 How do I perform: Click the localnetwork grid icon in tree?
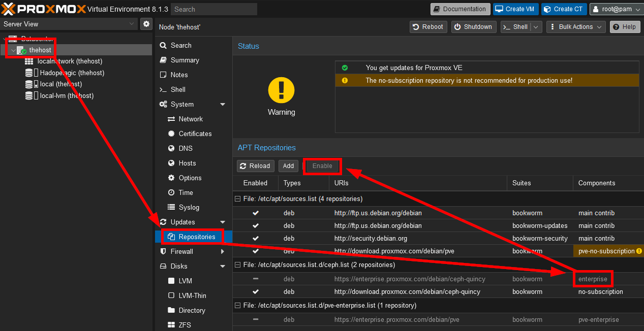point(29,61)
